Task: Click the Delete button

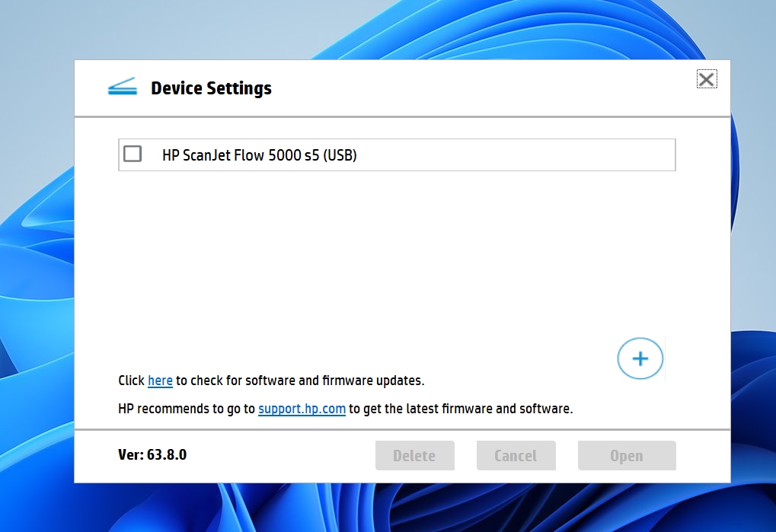Action: point(415,455)
